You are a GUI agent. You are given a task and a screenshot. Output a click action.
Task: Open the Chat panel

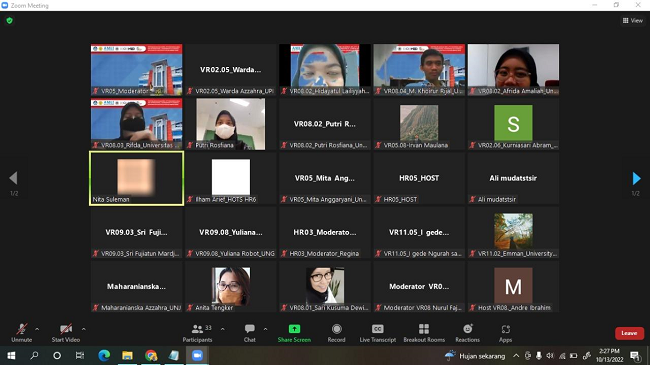click(x=250, y=333)
